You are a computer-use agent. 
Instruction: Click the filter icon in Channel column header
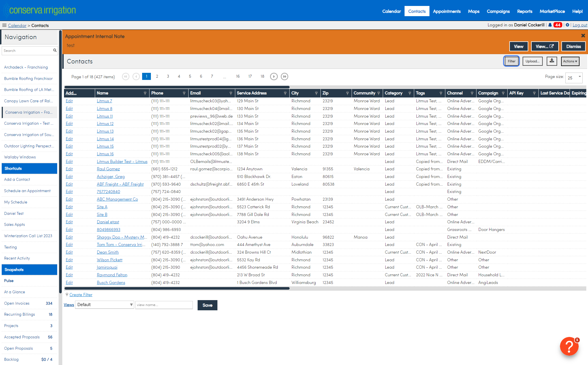[472, 93]
